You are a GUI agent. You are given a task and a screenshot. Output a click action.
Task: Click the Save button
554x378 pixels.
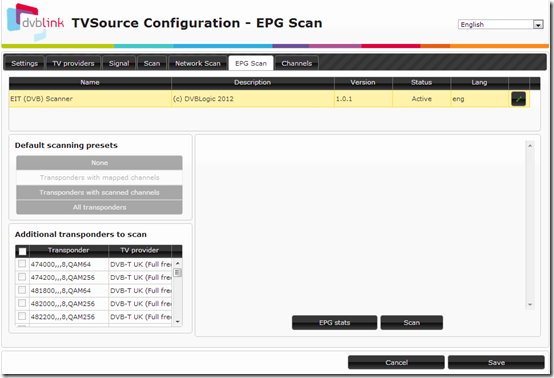point(496,362)
